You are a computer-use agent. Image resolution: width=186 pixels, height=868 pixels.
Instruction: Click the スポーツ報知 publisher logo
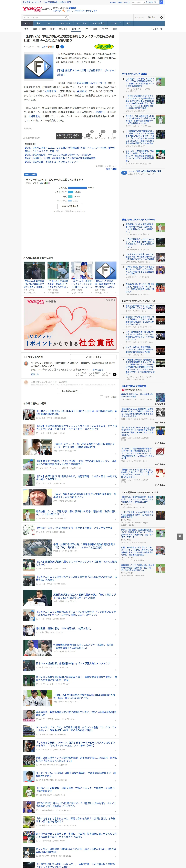[x=104, y=47]
